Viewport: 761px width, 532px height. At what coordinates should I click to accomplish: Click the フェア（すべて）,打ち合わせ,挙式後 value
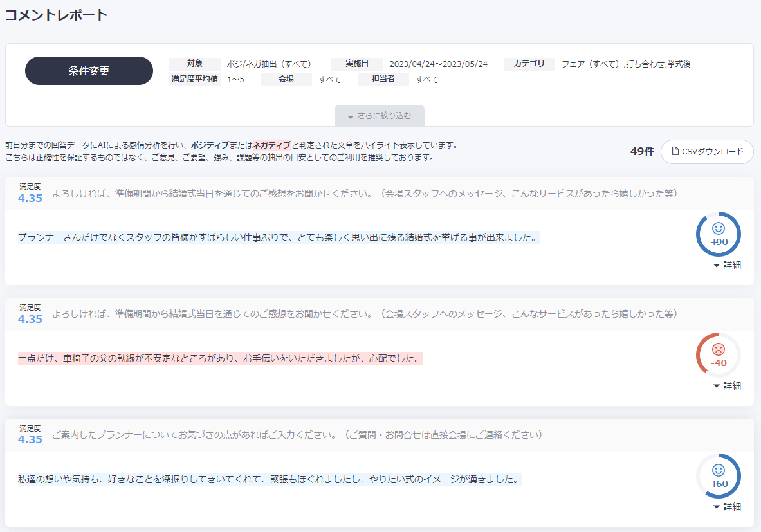(x=626, y=64)
